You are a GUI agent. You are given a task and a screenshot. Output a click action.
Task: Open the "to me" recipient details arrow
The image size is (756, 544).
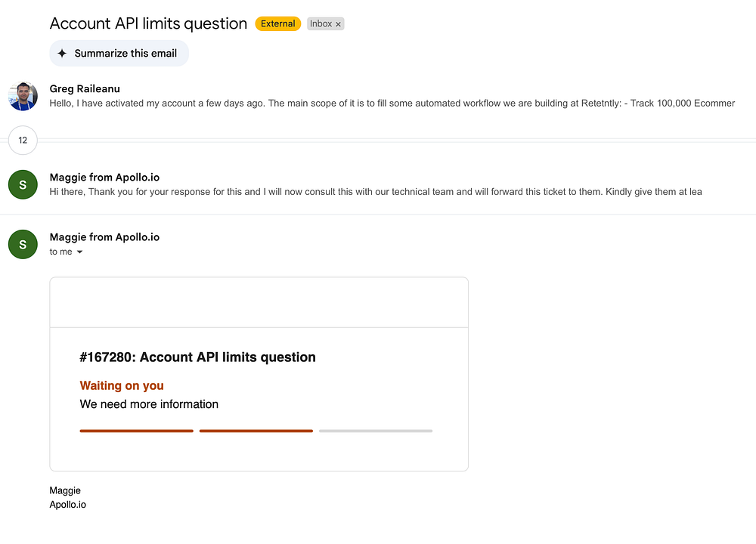80,252
